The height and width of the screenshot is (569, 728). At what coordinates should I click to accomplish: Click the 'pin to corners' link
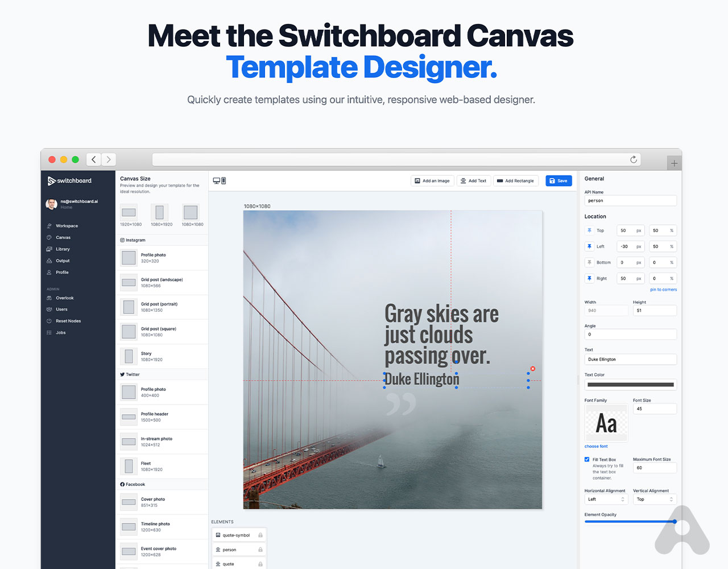click(x=663, y=290)
